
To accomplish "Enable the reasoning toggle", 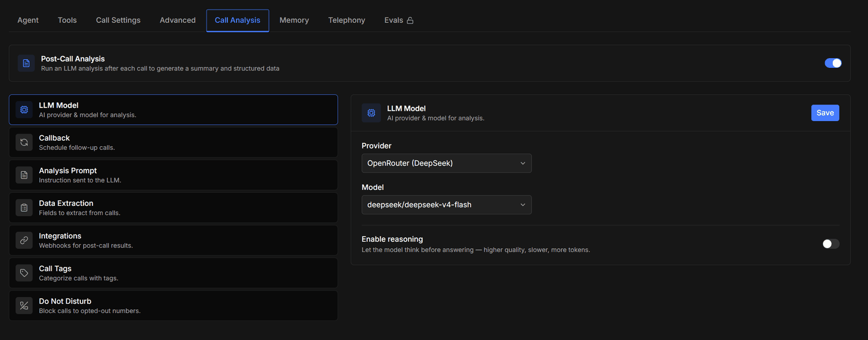I will click(x=831, y=244).
